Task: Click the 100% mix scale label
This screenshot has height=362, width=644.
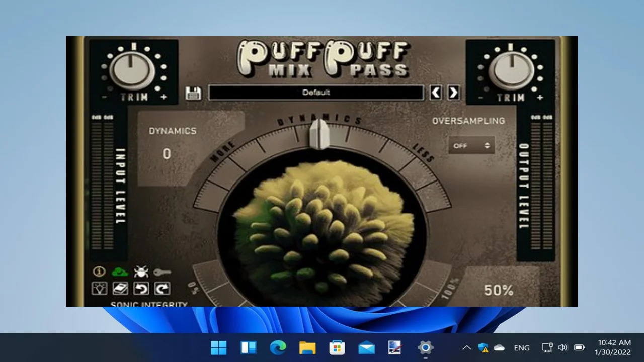Action: (x=451, y=290)
